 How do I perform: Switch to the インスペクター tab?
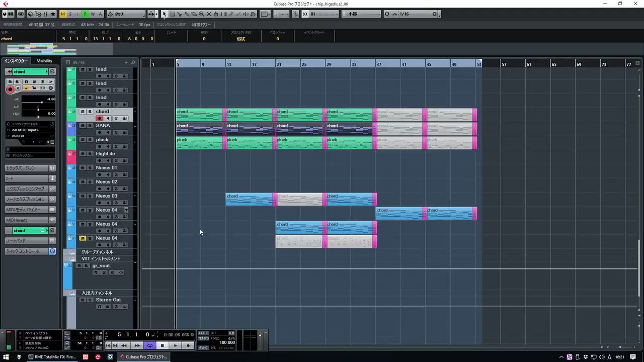[x=16, y=61]
